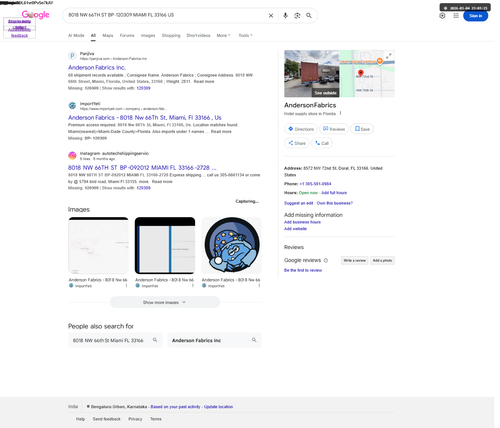Expand the More search filters menu
Image resolution: width=500 pixels, height=428 pixels.
pyautogui.click(x=223, y=35)
